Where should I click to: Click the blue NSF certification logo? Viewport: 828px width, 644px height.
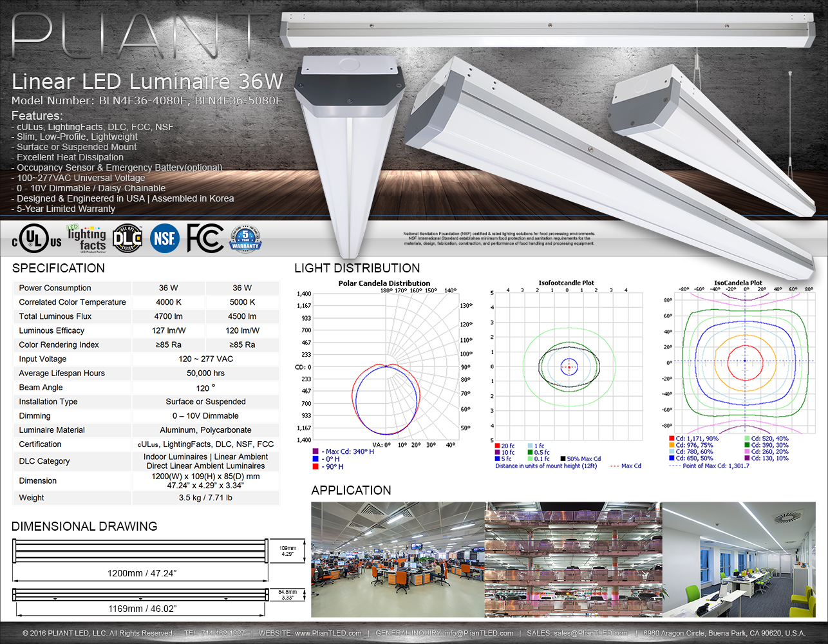pos(165,238)
